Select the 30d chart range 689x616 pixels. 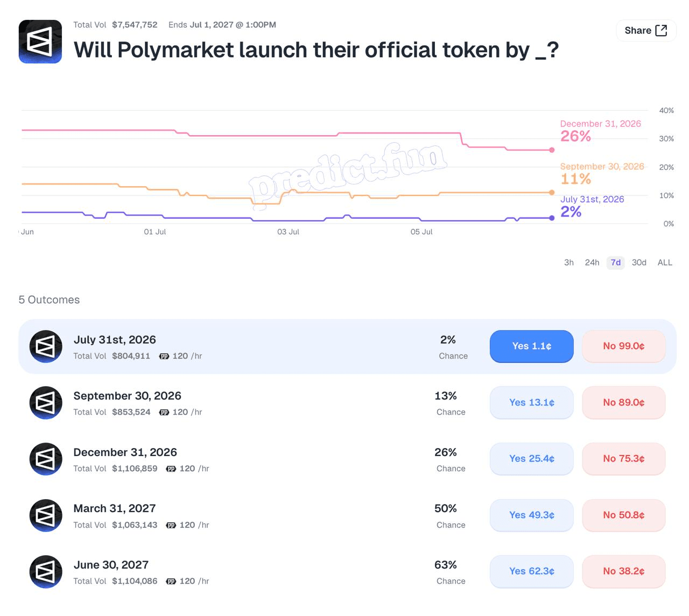click(639, 262)
